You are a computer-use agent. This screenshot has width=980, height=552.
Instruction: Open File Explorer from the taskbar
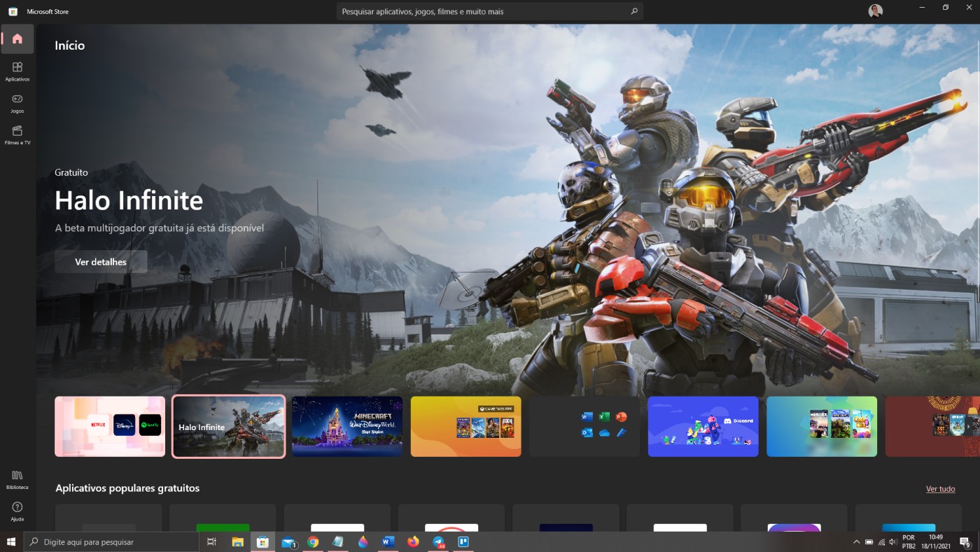pyautogui.click(x=237, y=541)
